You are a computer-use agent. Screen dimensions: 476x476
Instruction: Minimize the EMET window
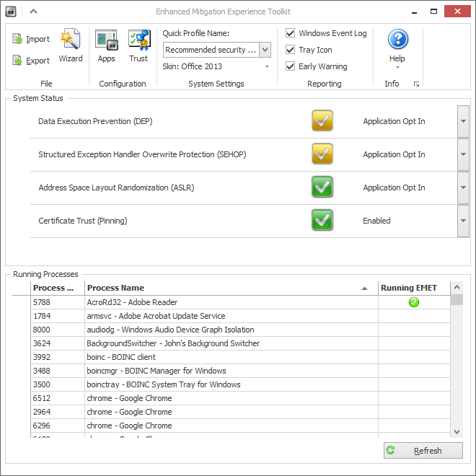point(414,12)
